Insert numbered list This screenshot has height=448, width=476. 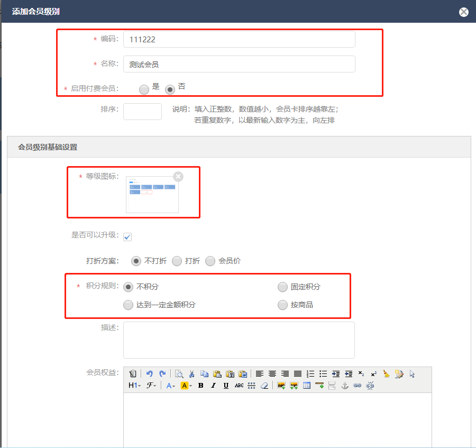(x=310, y=373)
